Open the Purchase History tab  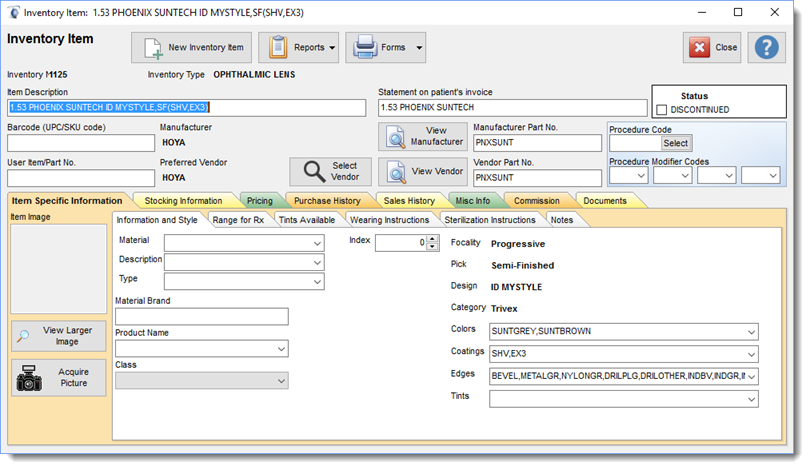tap(327, 201)
